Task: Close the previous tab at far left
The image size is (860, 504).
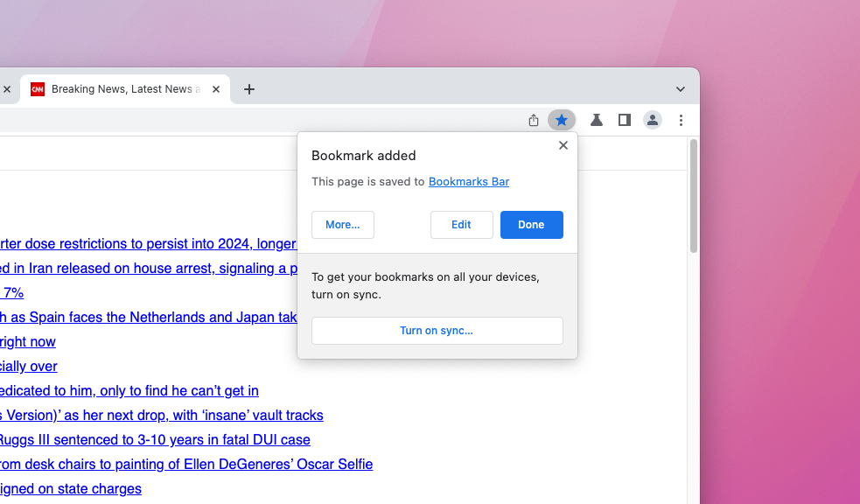Action: [x=7, y=89]
